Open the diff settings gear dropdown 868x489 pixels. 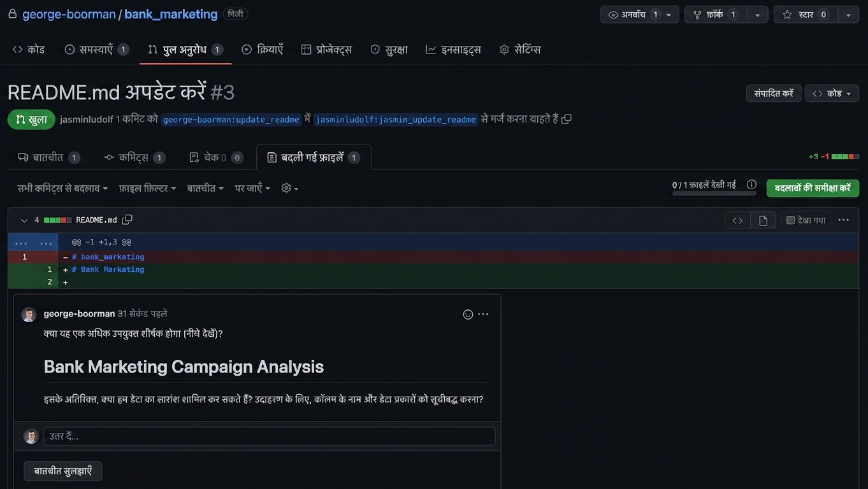coord(290,188)
